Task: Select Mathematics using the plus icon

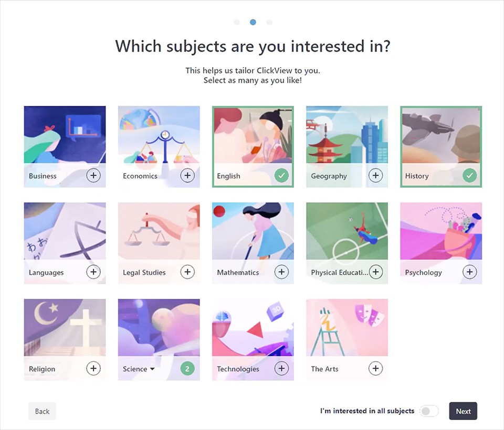Action: (x=282, y=272)
